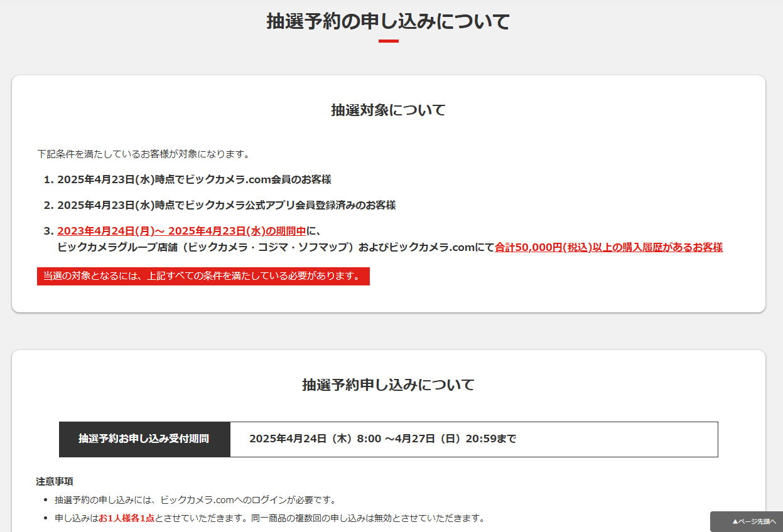Click the 抽選予約申し込みについて section heading
Screen dimensions: 783x532
[x=388, y=385]
